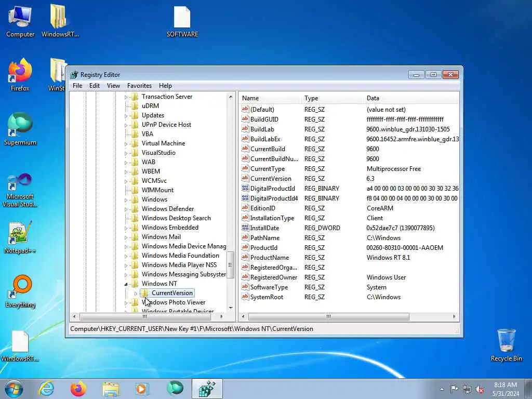Image resolution: width=532 pixels, height=399 pixels.
Task: Sort values by Type column header
Action: [332, 98]
